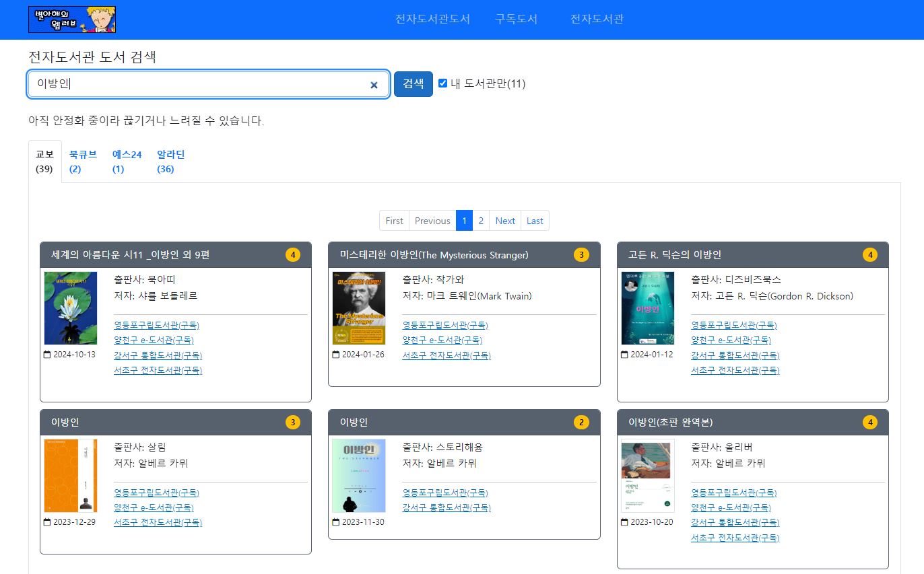Open the orange 살림 이방인 cover
924x574 pixels.
point(71,476)
